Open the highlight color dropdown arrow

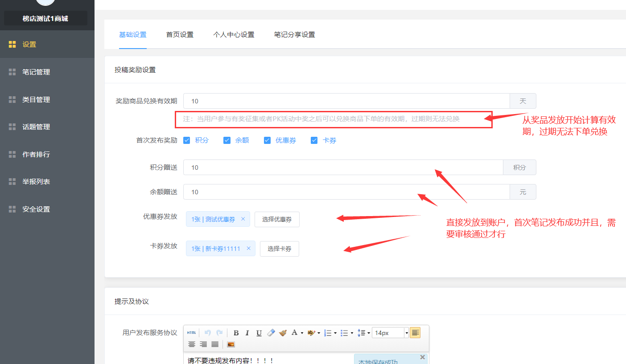(319, 333)
